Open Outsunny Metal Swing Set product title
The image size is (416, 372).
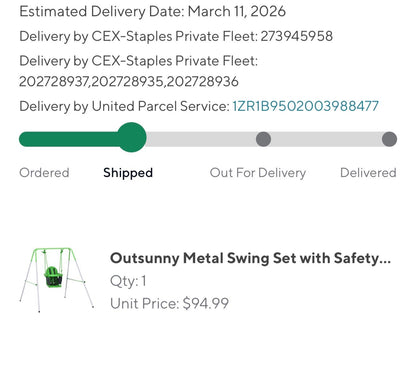pos(250,258)
